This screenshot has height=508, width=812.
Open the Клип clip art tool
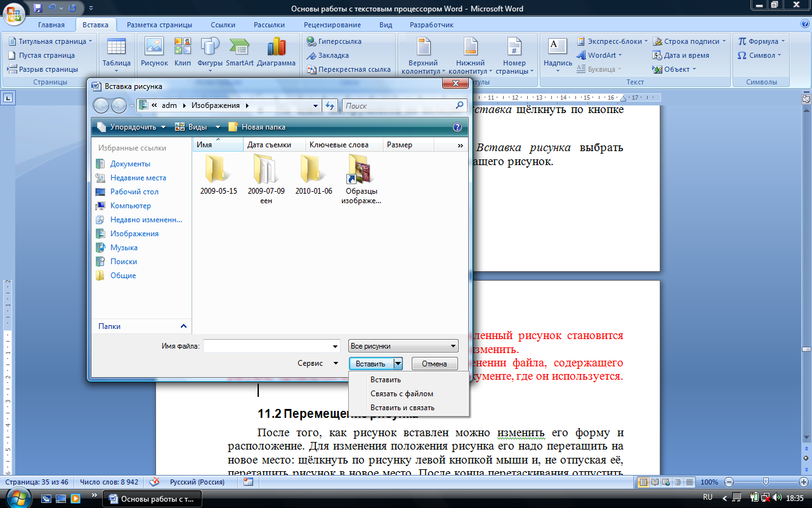[183, 52]
